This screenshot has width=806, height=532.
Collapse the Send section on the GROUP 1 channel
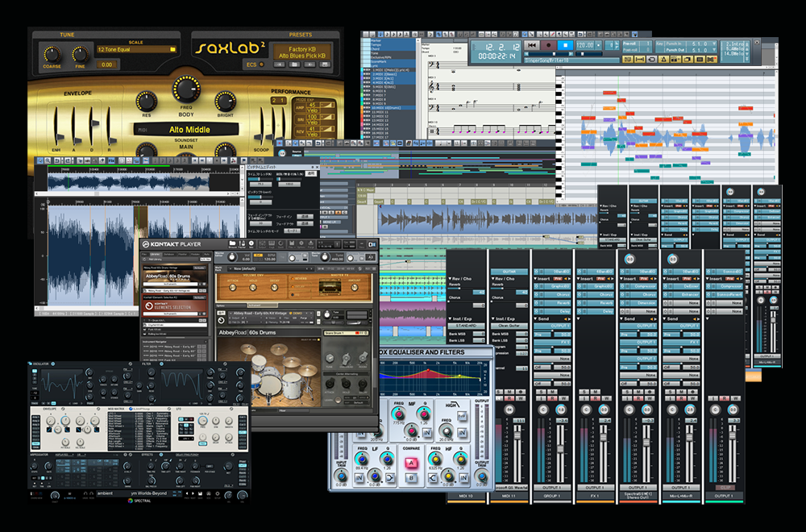point(536,319)
